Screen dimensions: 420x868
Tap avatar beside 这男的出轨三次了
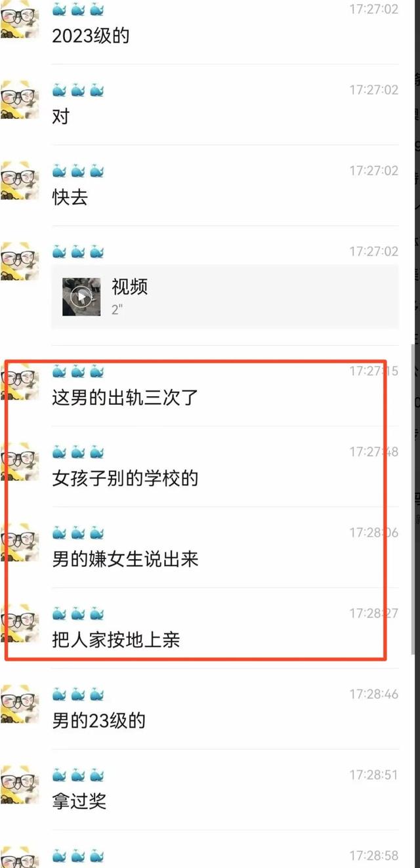point(18,381)
